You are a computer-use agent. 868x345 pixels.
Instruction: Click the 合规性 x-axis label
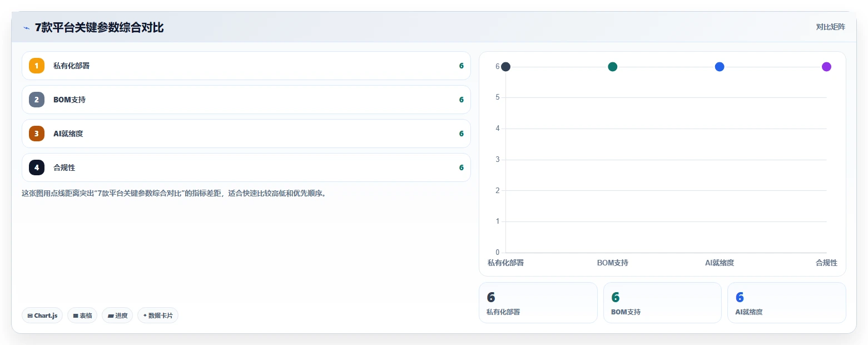pyautogui.click(x=826, y=263)
